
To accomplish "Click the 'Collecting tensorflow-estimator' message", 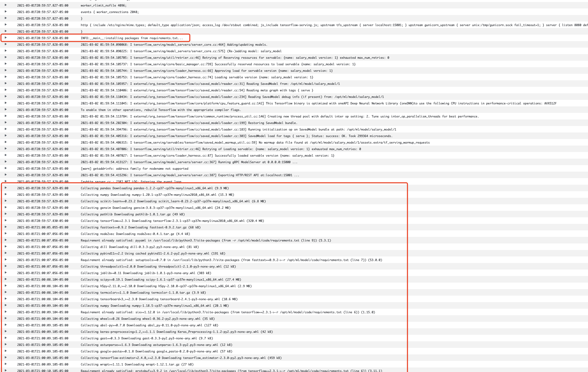I will [181, 358].
